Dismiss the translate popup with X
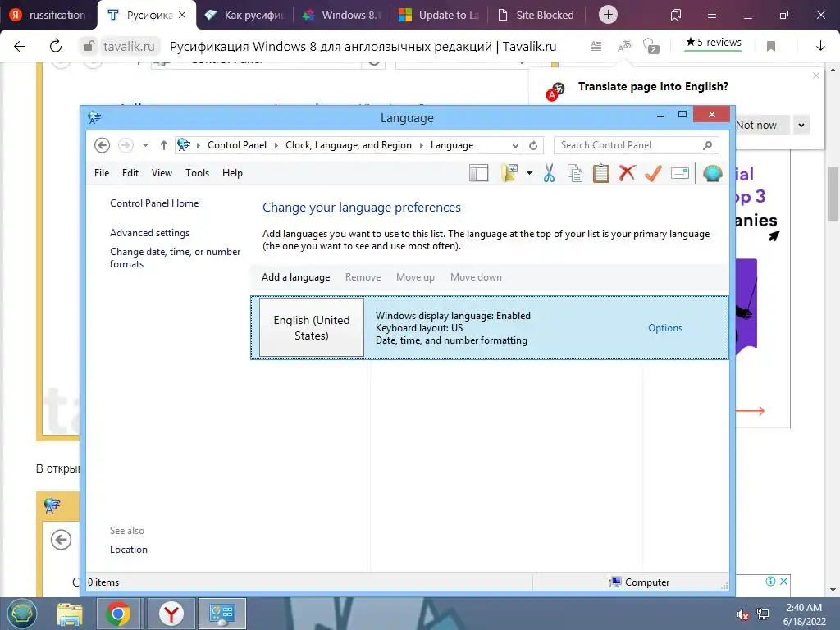 click(x=816, y=75)
